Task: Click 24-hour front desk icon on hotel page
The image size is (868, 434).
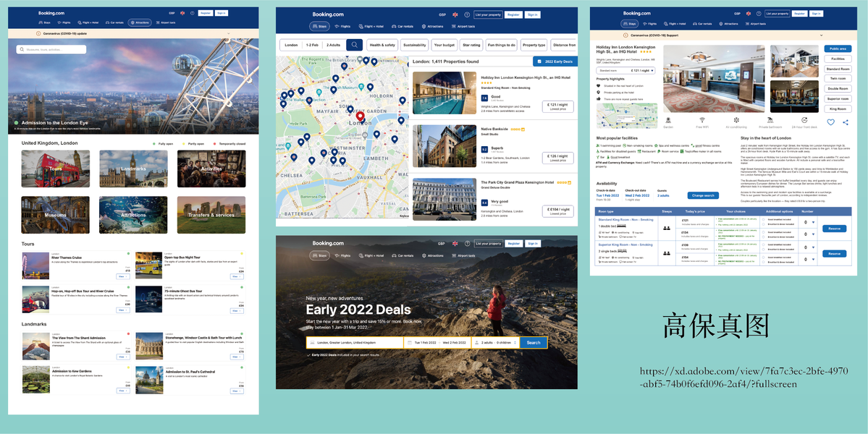Action: (804, 119)
